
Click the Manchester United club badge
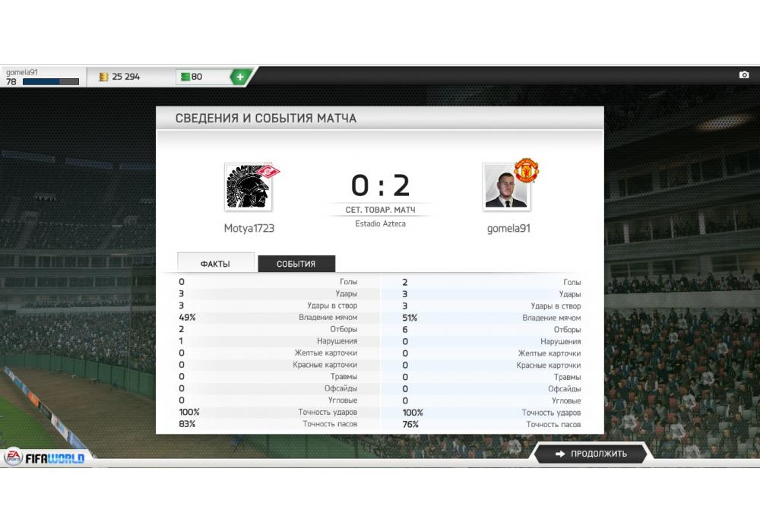click(527, 169)
